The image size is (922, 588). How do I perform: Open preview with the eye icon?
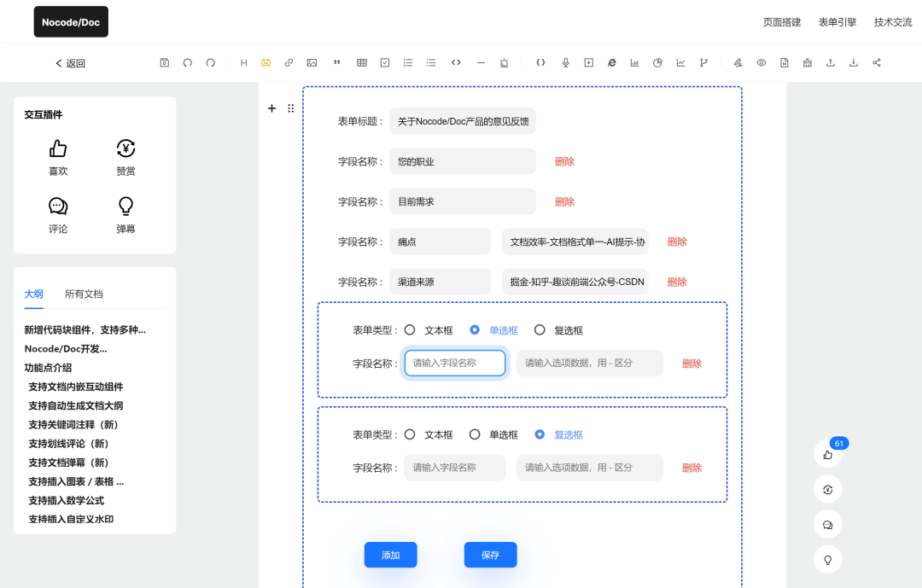click(761, 62)
